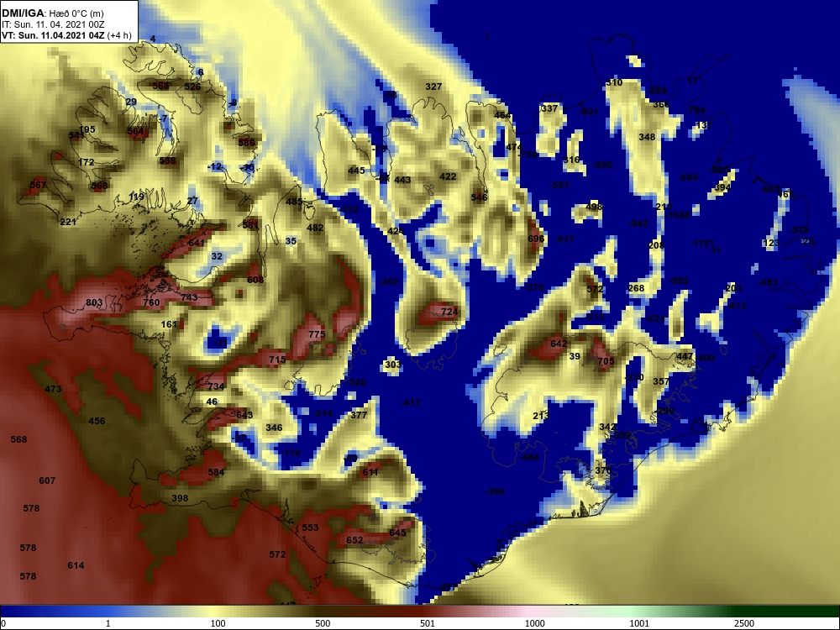Viewport: 840px width, 630px height.
Task: Click the map value '803'
Action: [94, 302]
